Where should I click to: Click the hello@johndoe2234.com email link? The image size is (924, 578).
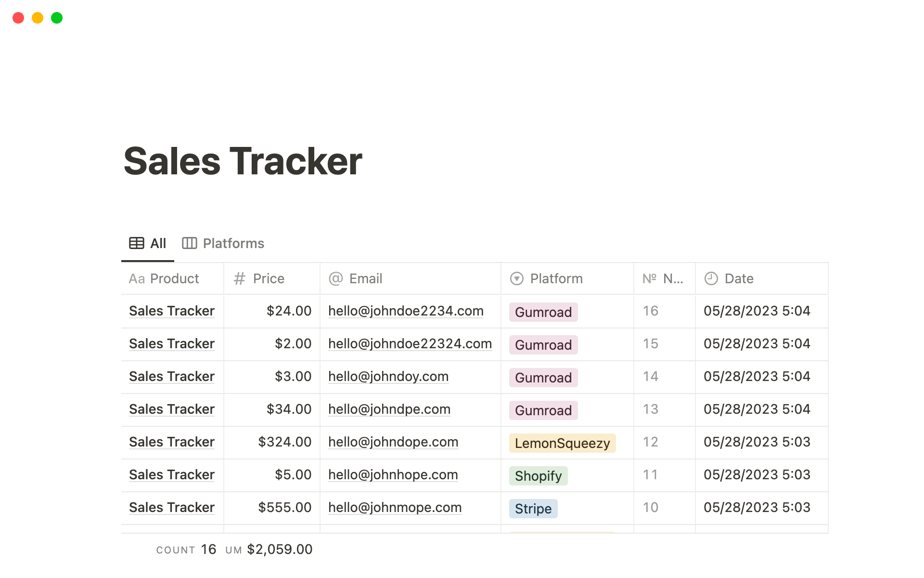point(407,310)
